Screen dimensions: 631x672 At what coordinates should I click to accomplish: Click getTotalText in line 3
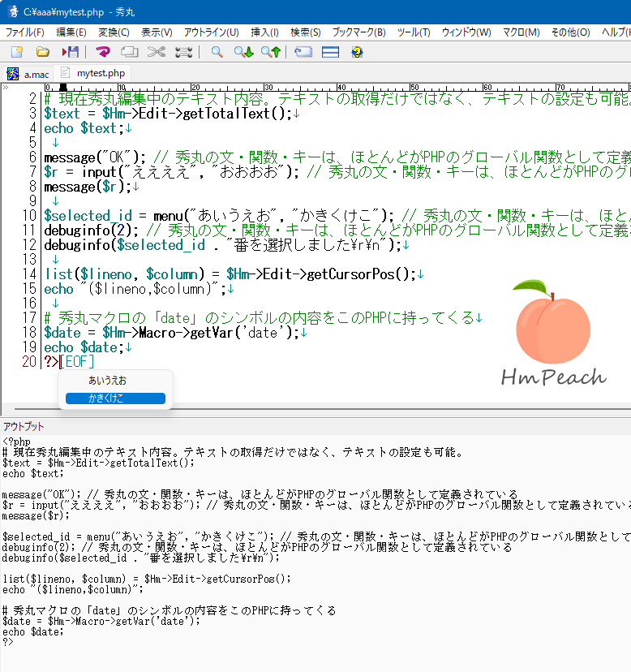[226, 114]
